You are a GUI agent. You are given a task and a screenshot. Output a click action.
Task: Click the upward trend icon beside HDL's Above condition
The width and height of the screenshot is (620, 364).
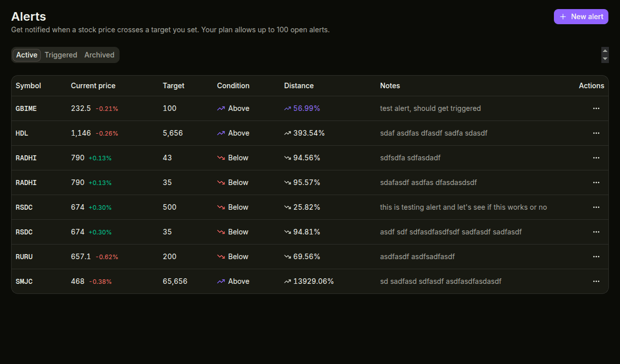coord(221,133)
